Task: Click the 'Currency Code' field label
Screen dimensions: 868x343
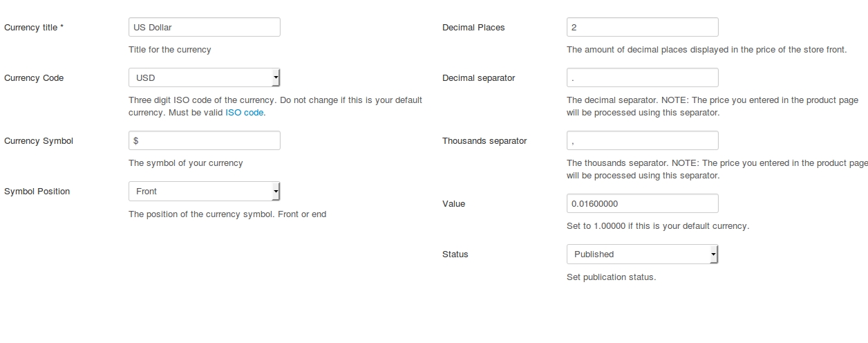Action: pyautogui.click(x=34, y=78)
